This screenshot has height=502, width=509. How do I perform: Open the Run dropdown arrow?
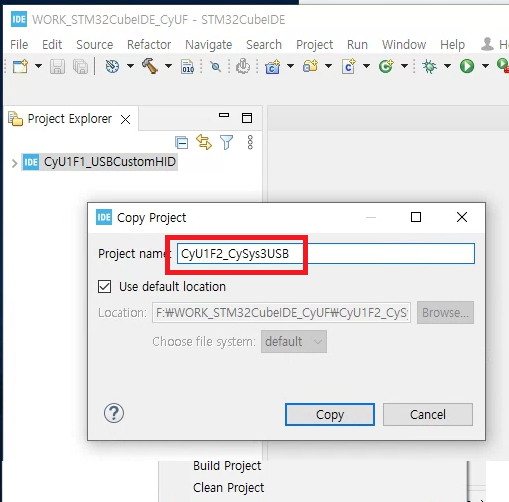[x=486, y=66]
